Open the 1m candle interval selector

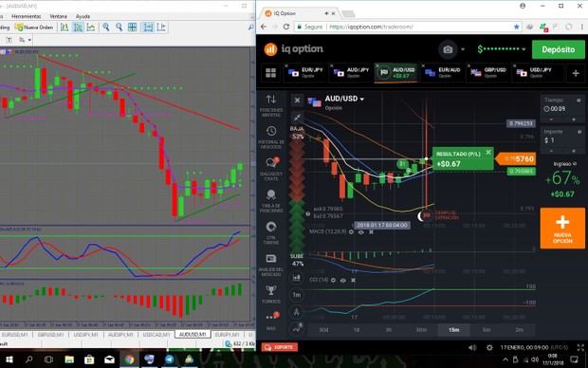[297, 295]
